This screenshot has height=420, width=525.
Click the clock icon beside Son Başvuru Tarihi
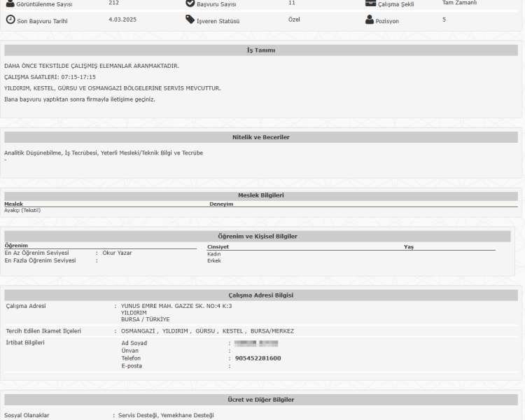[x=10, y=20]
